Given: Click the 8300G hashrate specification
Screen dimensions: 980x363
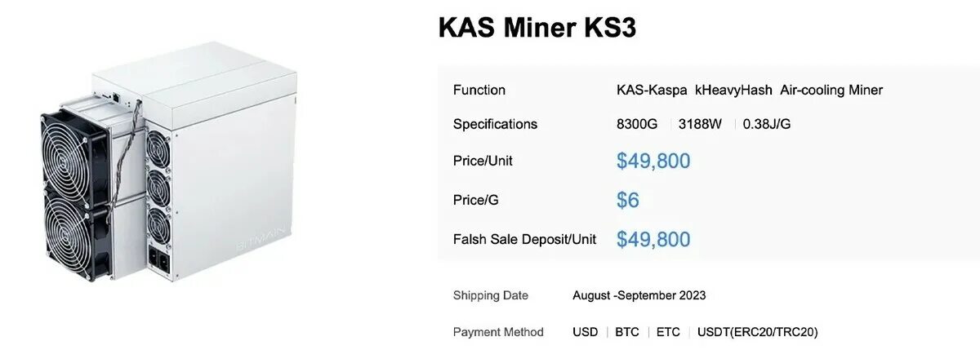Looking at the screenshot, I should pyautogui.click(x=637, y=124).
